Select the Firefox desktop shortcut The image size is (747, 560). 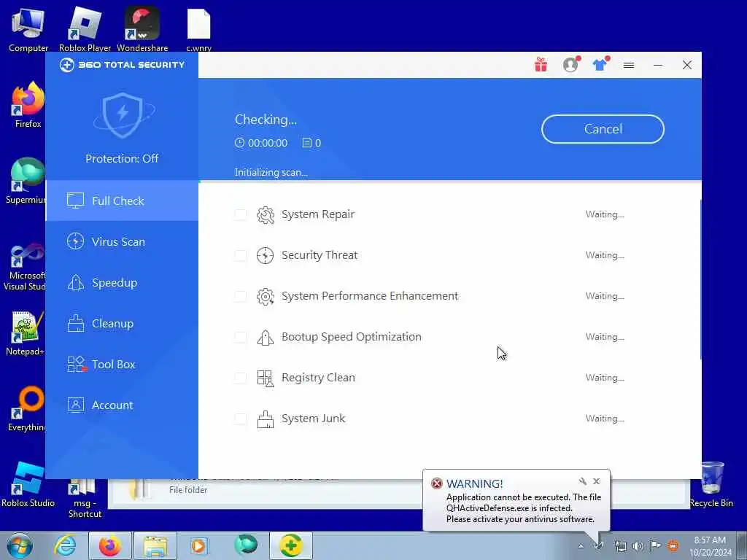[x=28, y=105]
